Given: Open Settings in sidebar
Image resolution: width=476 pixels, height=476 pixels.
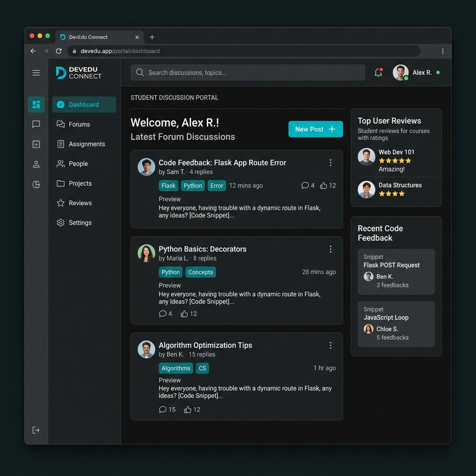Looking at the screenshot, I should click(84, 223).
